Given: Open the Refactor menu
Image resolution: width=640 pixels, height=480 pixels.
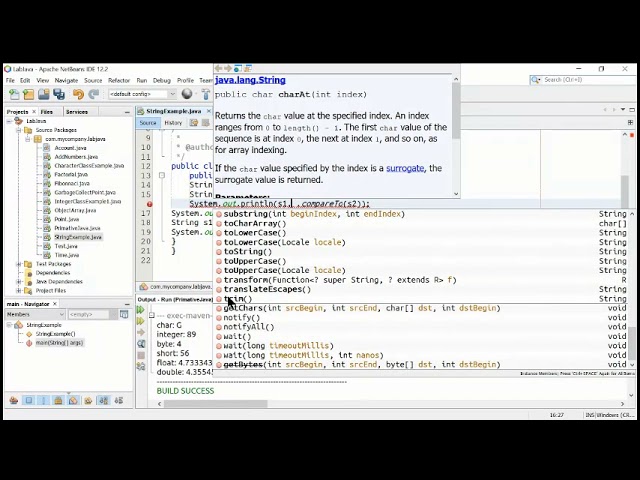Looking at the screenshot, I should [x=119, y=80].
